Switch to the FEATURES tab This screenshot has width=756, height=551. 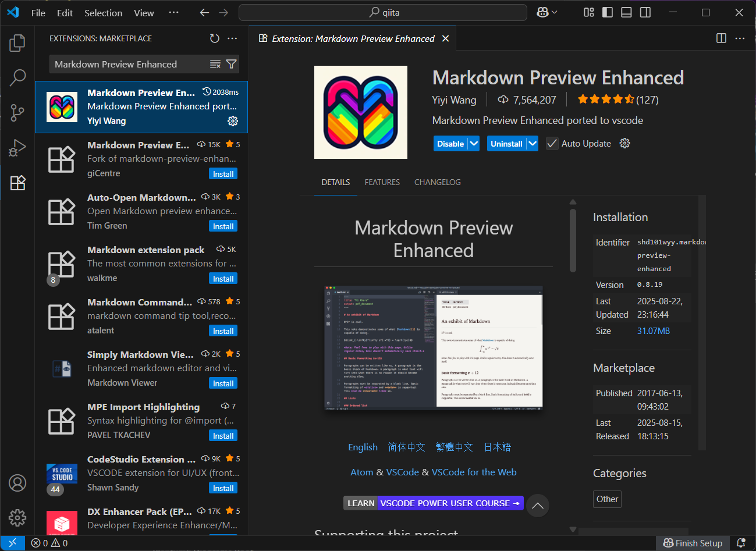382,182
